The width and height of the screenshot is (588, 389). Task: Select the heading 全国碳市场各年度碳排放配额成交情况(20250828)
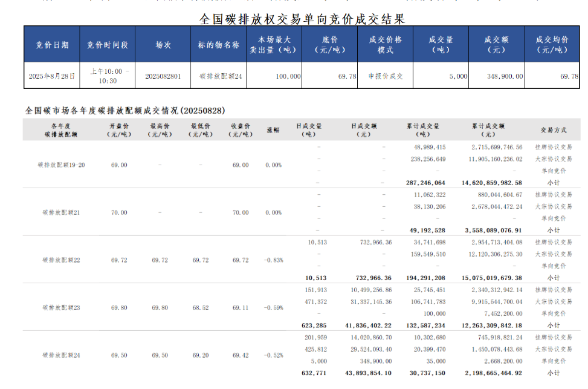point(125,111)
